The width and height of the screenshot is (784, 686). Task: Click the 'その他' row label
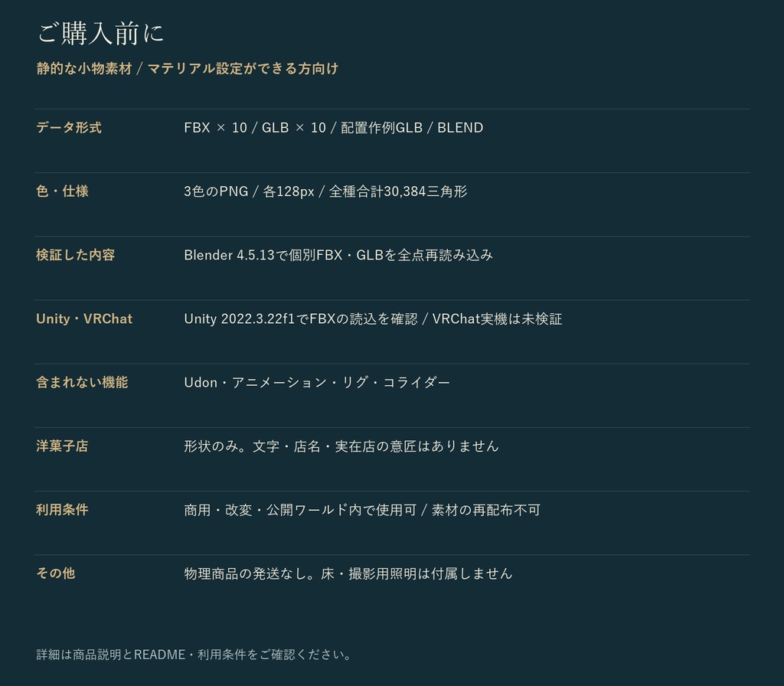(x=55, y=573)
